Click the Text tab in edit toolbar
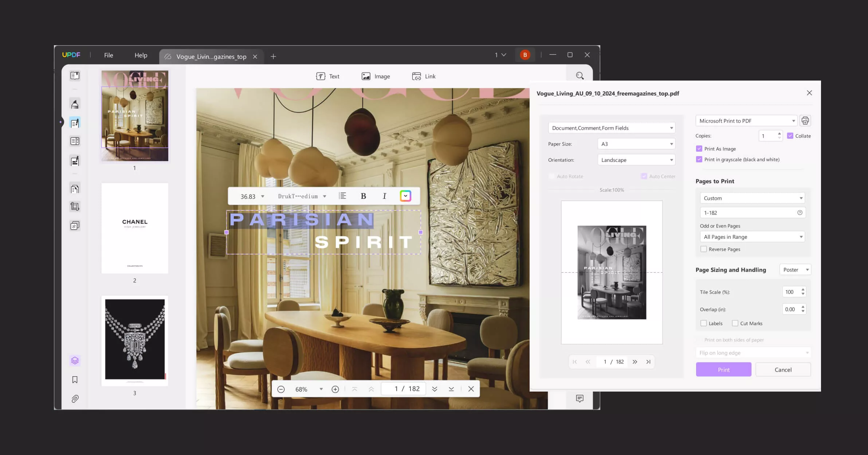The width and height of the screenshot is (868, 455). (327, 76)
